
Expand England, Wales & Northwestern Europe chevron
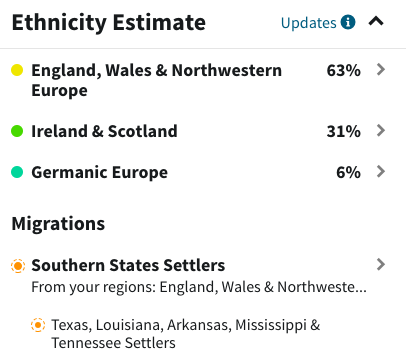point(381,69)
